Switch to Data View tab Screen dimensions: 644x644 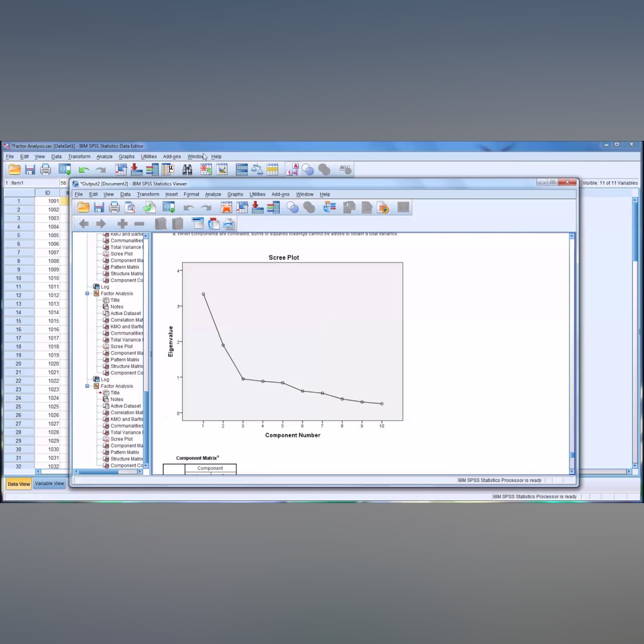[x=19, y=484]
